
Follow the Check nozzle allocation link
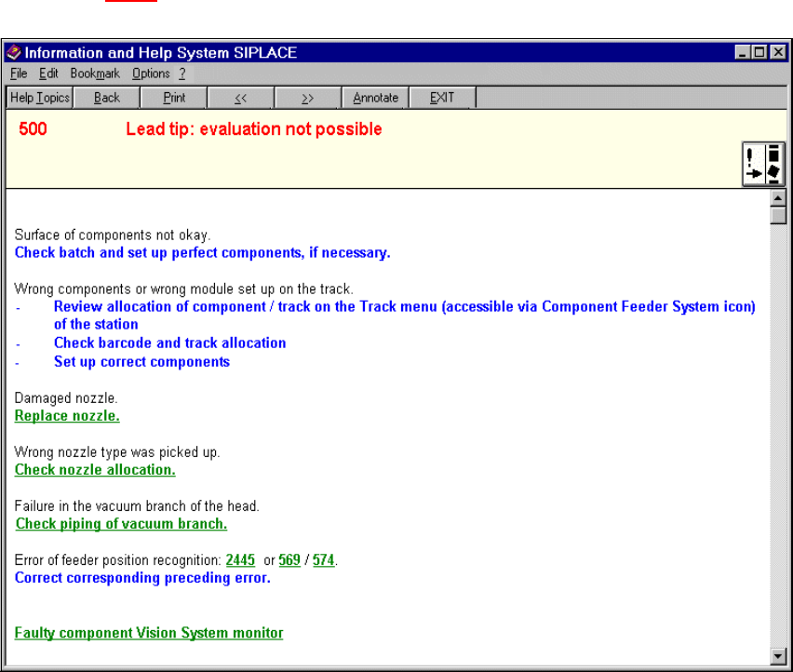tap(95, 470)
